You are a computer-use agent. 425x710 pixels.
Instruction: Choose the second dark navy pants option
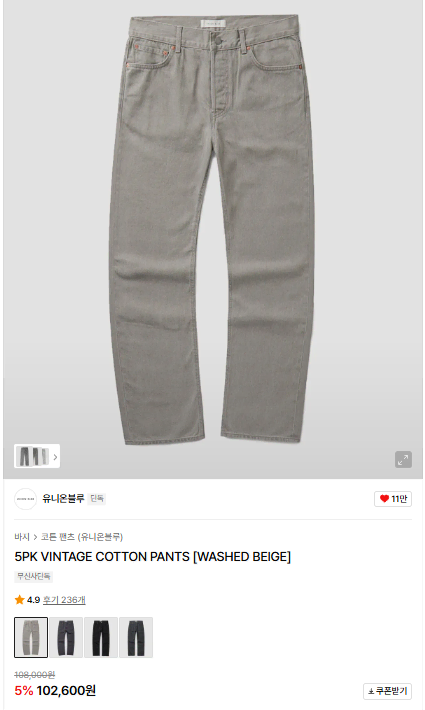66,637
